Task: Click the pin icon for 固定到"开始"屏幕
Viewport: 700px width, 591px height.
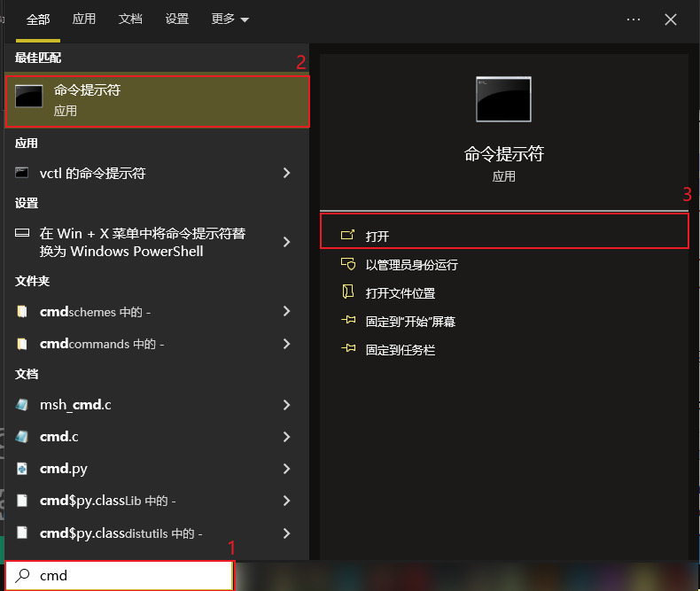Action: [x=347, y=321]
